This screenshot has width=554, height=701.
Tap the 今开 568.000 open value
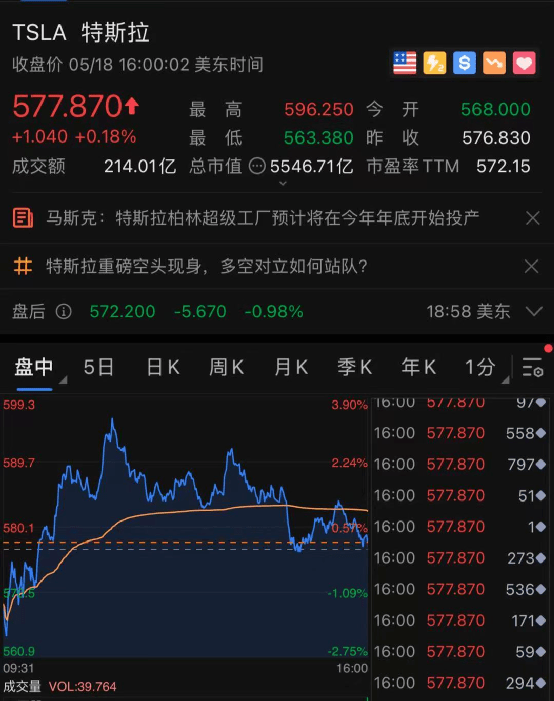495,110
